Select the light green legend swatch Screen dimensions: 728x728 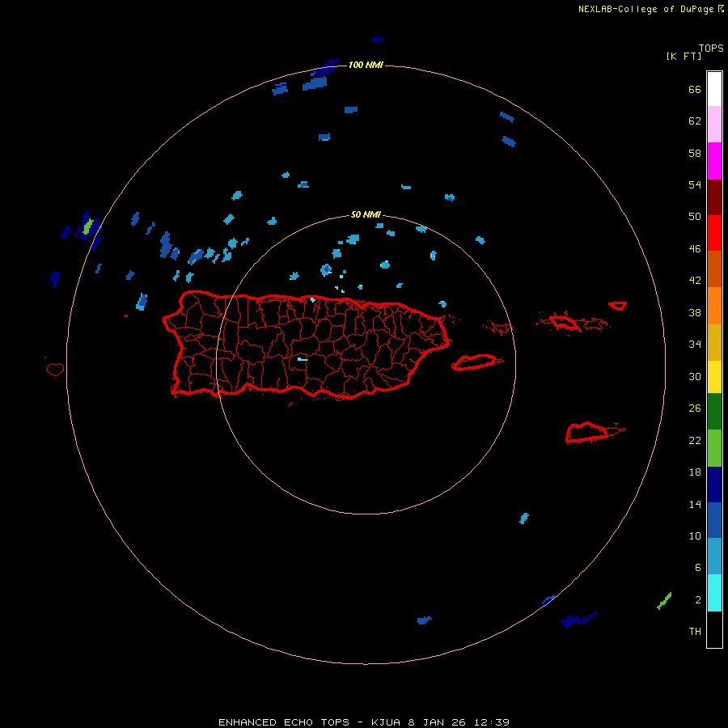(714, 448)
